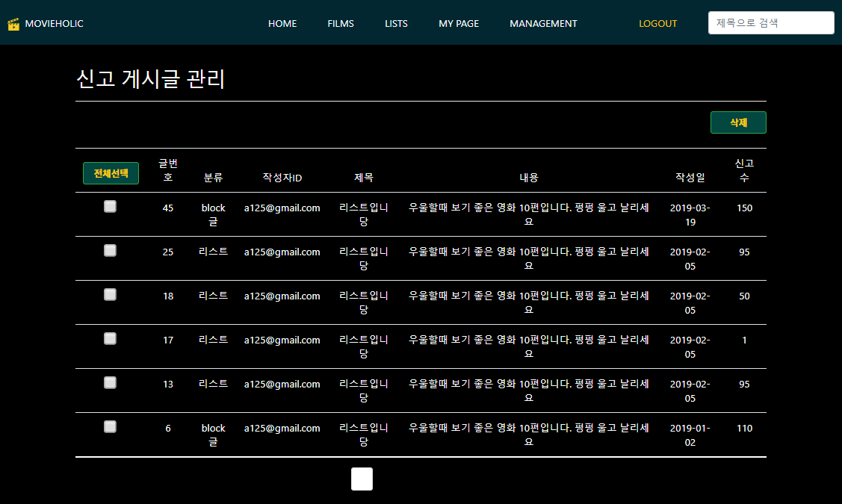
Task: Focus the 제목으로 검색 search field
Action: [771, 22]
